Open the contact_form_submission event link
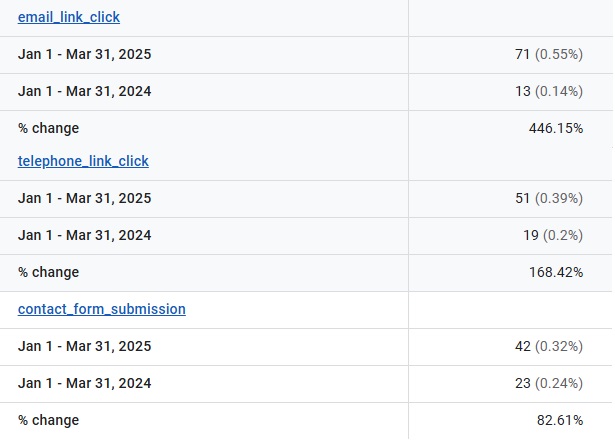615x448 pixels. click(x=102, y=309)
